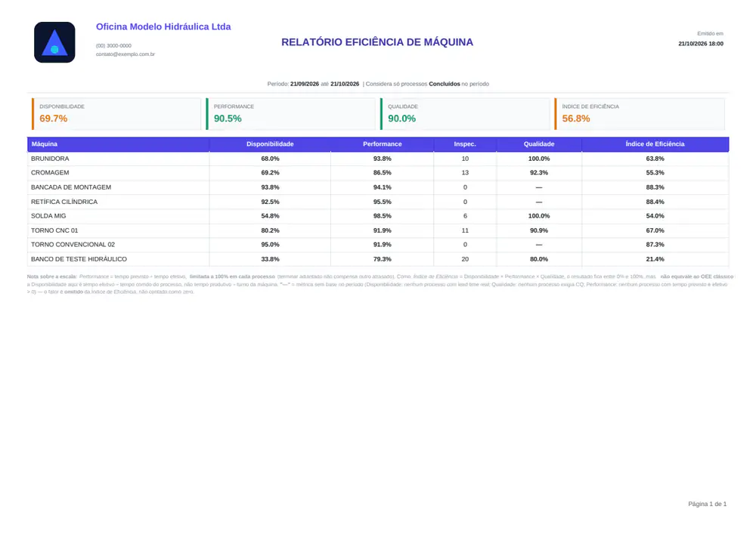Click the phone number (00) 3000-0000
The image size is (756, 534).
tap(113, 46)
